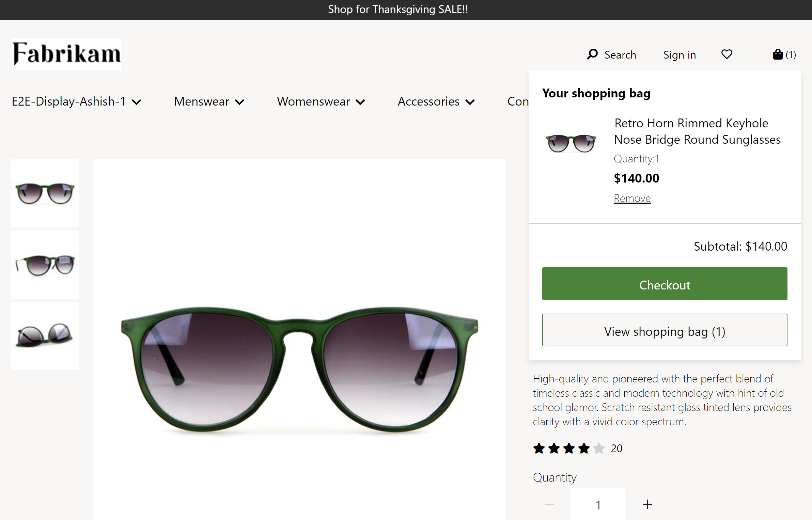Click the star rating icons
Viewport: 812px width, 520px height.
pos(569,448)
